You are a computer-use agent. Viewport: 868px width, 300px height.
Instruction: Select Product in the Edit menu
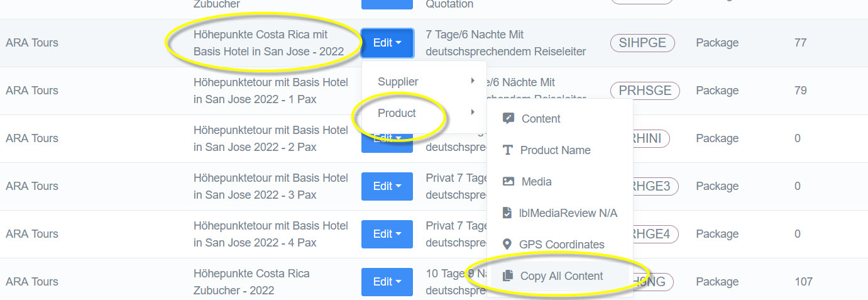pyautogui.click(x=397, y=113)
